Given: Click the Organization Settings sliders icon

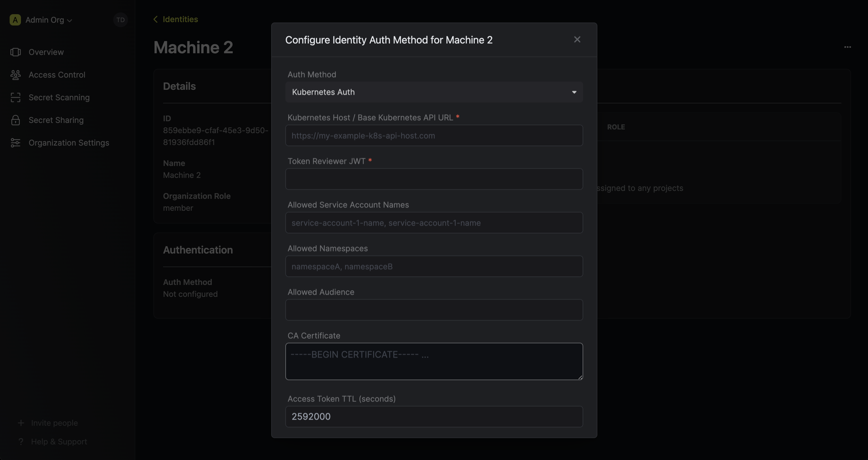Looking at the screenshot, I should [16, 143].
